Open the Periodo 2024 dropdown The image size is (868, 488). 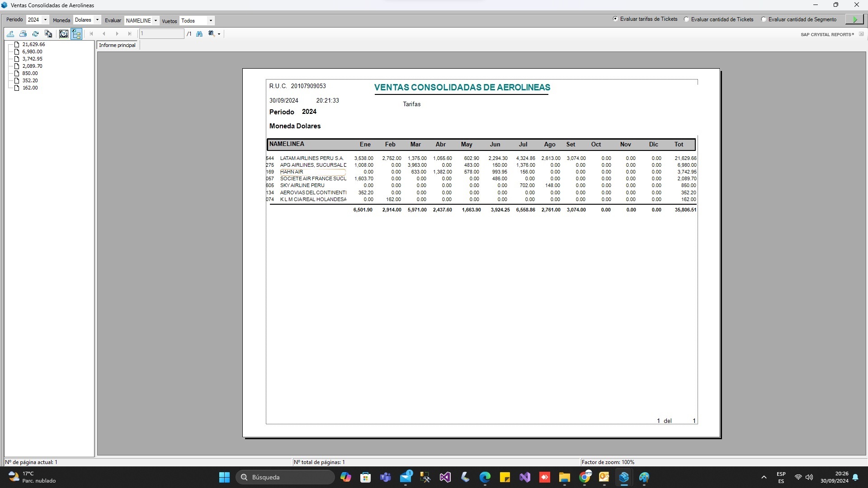45,20
